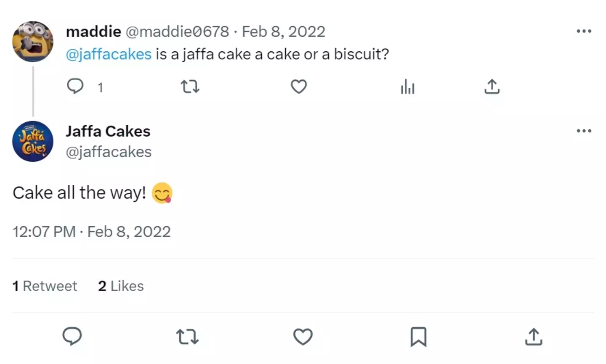
Task: Share the Jaffa Cakes reply
Action: click(534, 337)
